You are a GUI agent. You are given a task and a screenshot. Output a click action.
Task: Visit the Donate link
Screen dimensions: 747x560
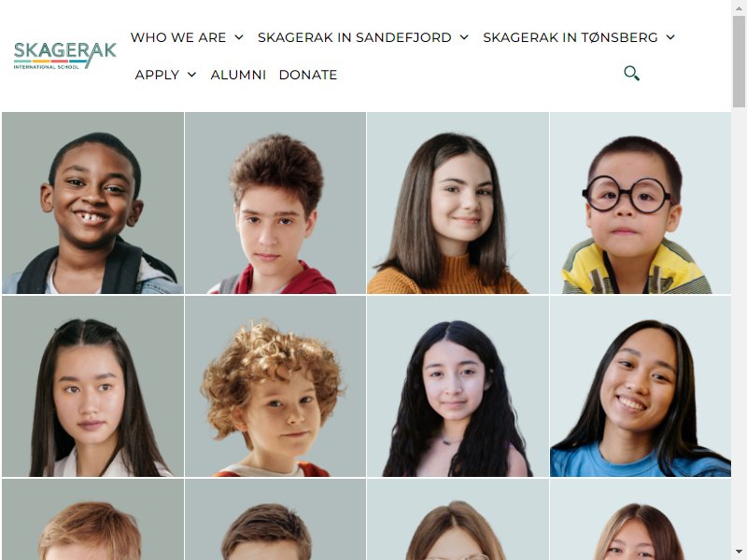[x=308, y=75]
